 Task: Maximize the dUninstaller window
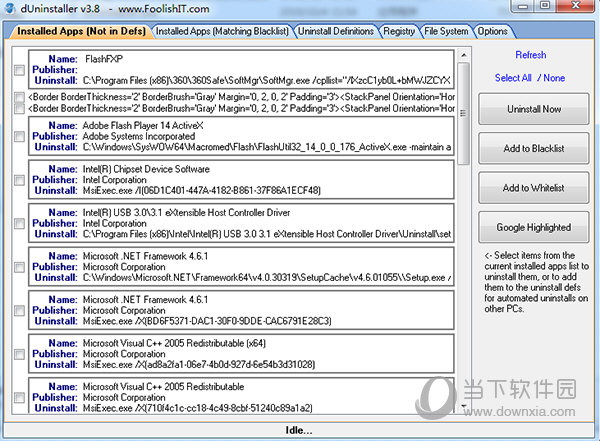(545, 5)
